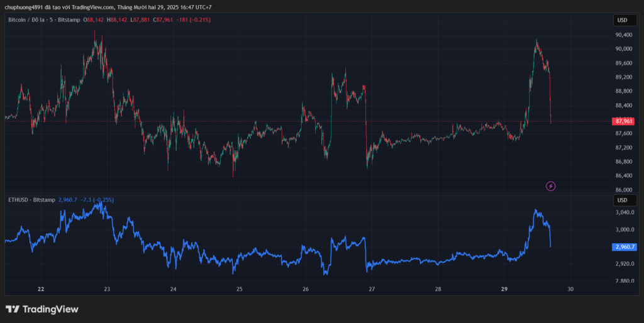Viewport: 644px width, 323px height.
Task: Click the red 87,961 current price label
Action: click(x=624, y=121)
